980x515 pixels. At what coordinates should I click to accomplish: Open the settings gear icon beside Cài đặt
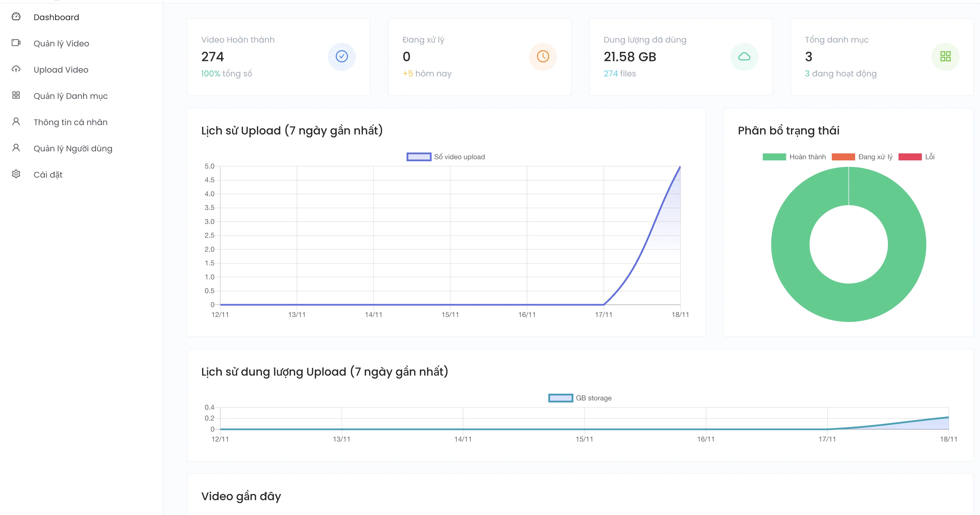[16, 174]
